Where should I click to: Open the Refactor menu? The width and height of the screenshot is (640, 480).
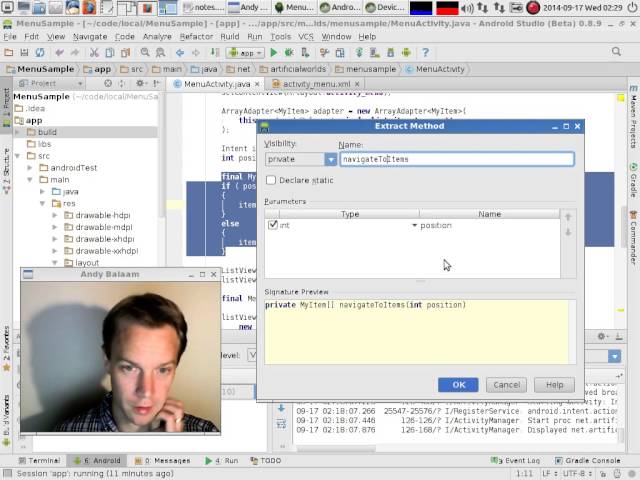pyautogui.click(x=196, y=37)
